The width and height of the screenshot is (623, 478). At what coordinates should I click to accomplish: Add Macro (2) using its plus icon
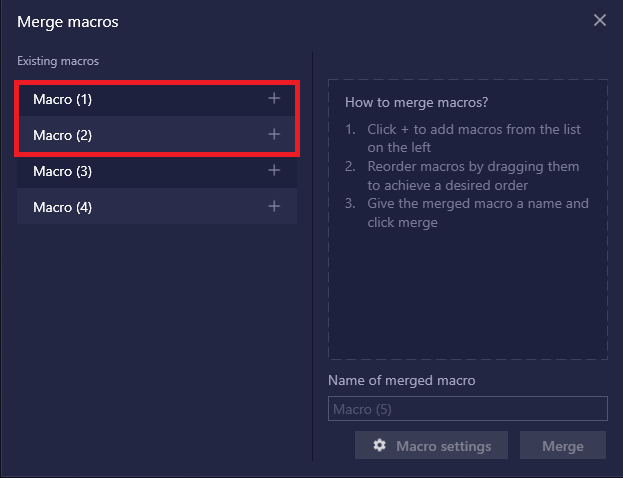pyautogui.click(x=274, y=134)
